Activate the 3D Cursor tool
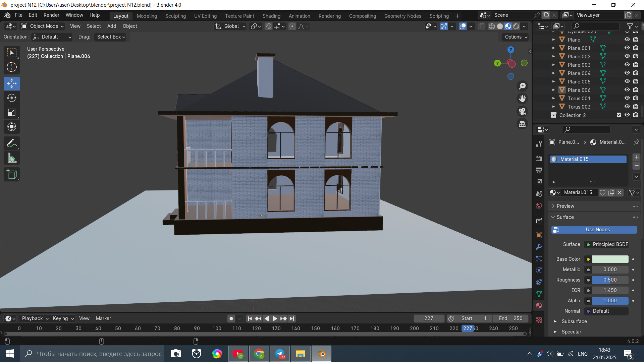 (x=12, y=67)
